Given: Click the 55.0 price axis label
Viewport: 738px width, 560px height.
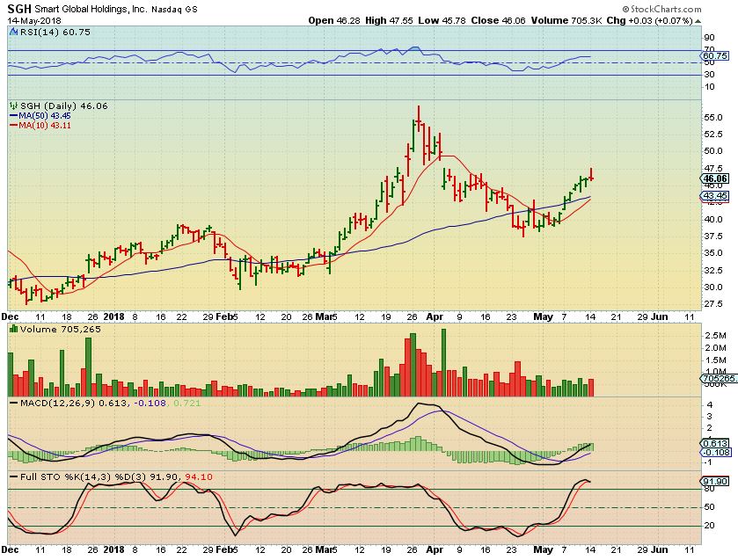Looking at the screenshot, I should coord(713,117).
